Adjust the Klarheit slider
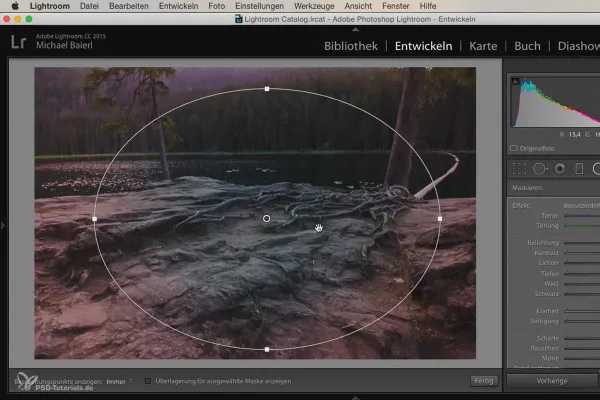This screenshot has height=400, width=600. (582, 311)
